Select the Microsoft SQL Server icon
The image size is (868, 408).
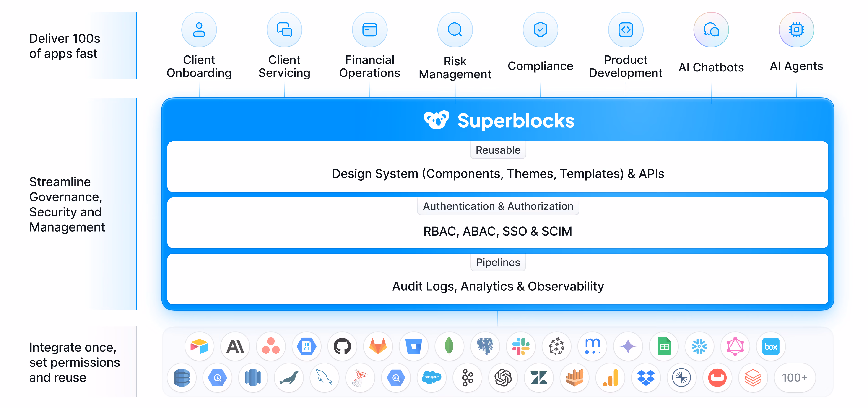(361, 378)
